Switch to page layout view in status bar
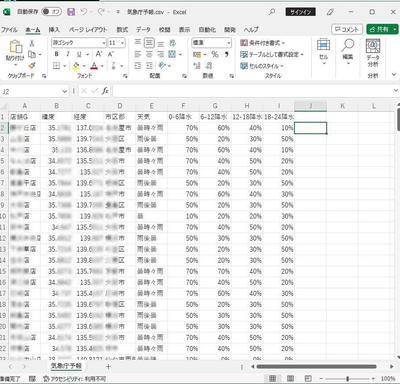 (290, 378)
